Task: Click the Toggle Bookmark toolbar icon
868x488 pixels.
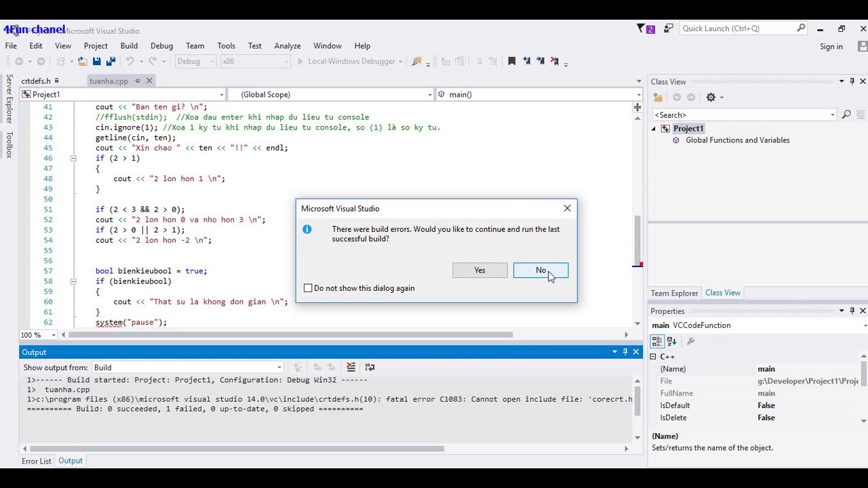Action: pos(512,62)
